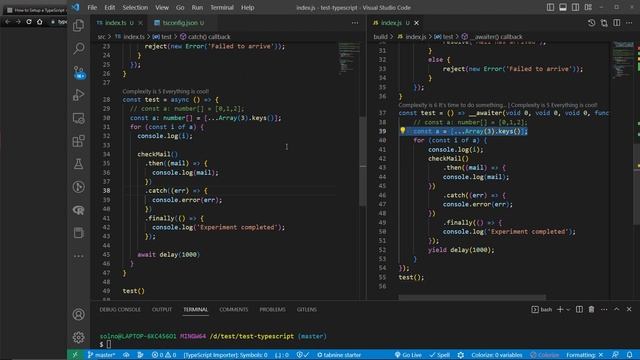Toggle secondary side bar layout button

(575, 7)
